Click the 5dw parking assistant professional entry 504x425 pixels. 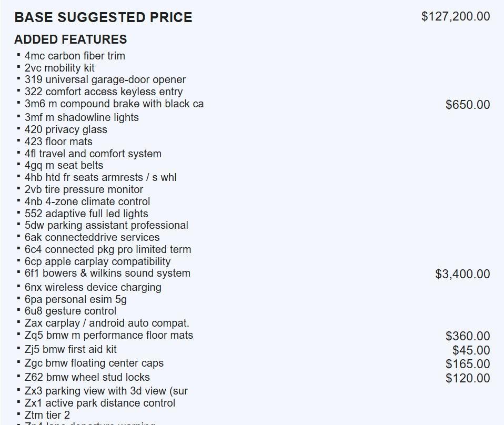106,226
